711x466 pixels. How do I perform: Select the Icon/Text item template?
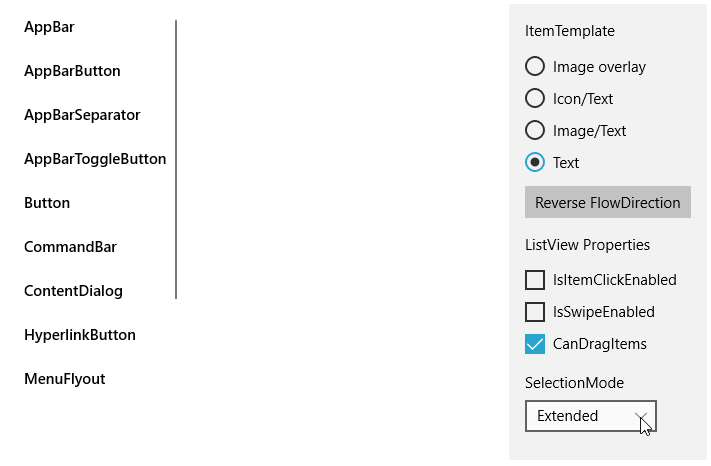tap(535, 99)
